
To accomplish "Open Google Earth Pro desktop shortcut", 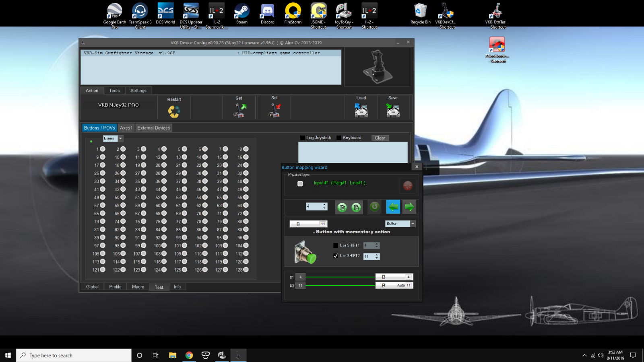I will tap(115, 16).
